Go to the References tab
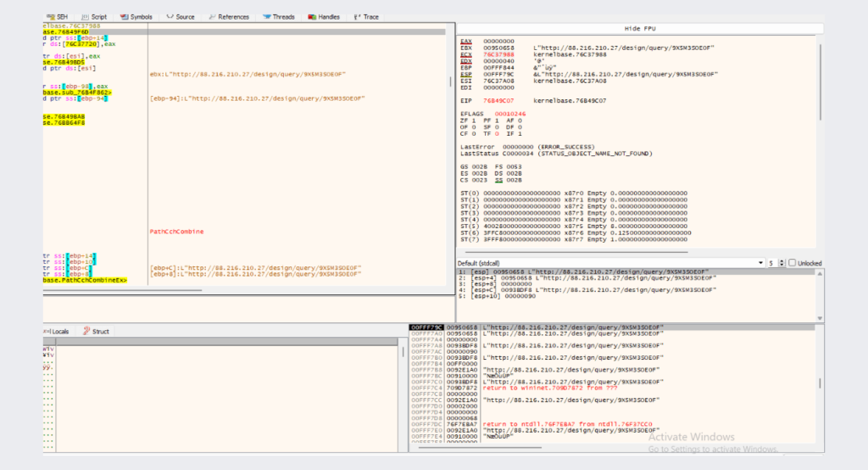This screenshot has width=868, height=470. point(229,17)
